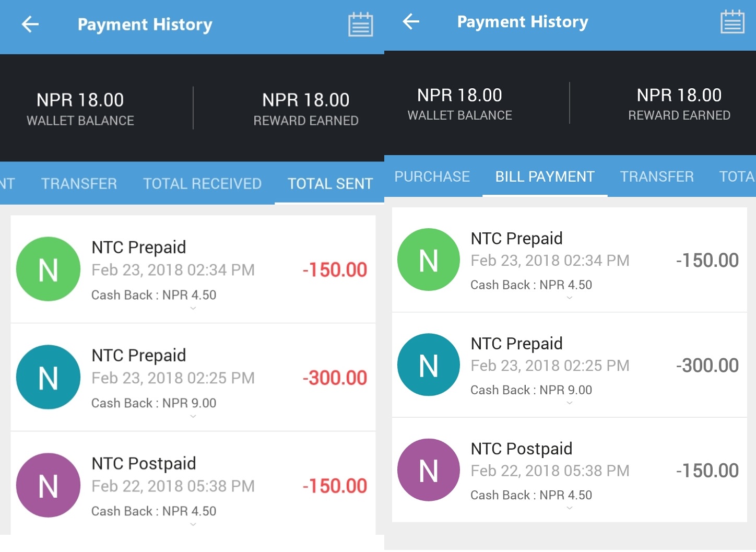Image resolution: width=756 pixels, height=552 pixels.
Task: Tap green N avatar beside gray -150.00 amount
Action: [x=429, y=260]
